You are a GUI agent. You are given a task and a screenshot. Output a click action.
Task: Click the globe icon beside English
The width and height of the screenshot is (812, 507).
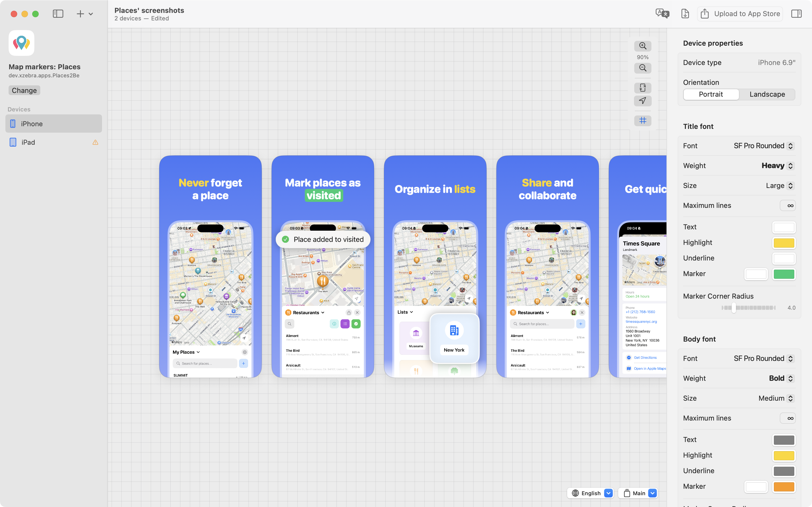pyautogui.click(x=575, y=493)
